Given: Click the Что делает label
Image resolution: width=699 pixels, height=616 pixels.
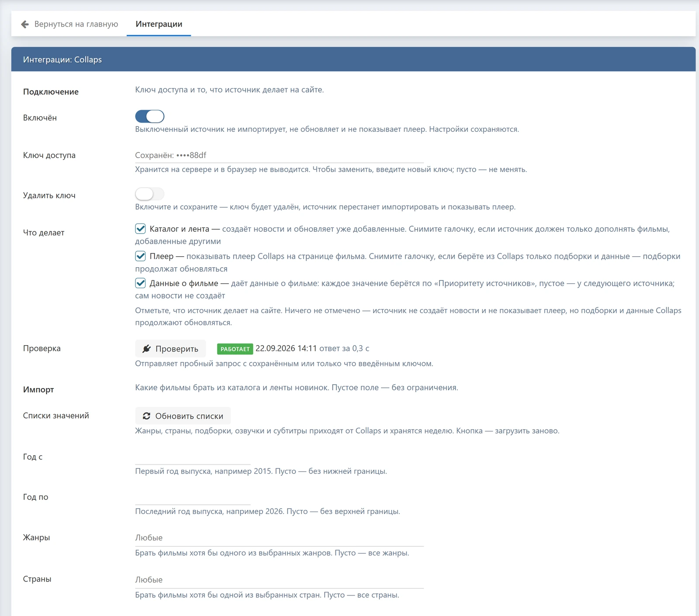Looking at the screenshot, I should [44, 233].
